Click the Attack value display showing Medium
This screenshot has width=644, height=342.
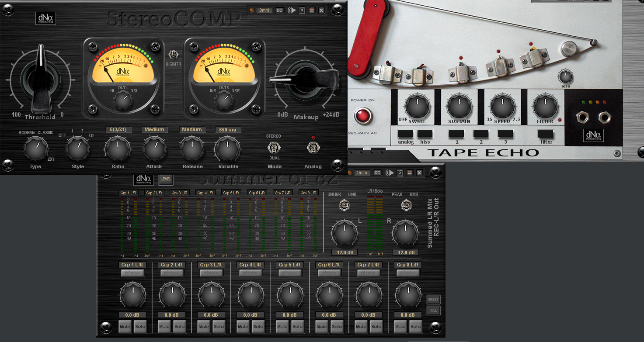pyautogui.click(x=155, y=130)
